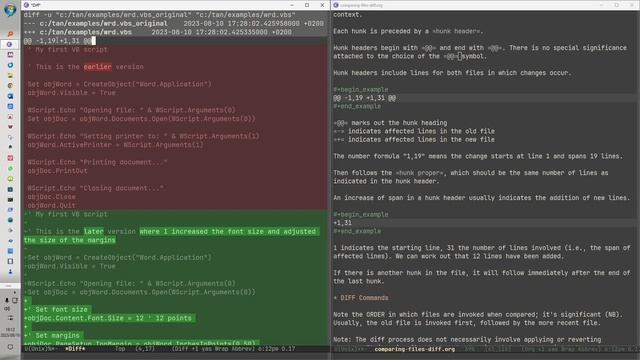Image resolution: width=640 pixels, height=360 pixels.
Task: Click added line "+' Set margins"
Action: pyautogui.click(x=52, y=336)
